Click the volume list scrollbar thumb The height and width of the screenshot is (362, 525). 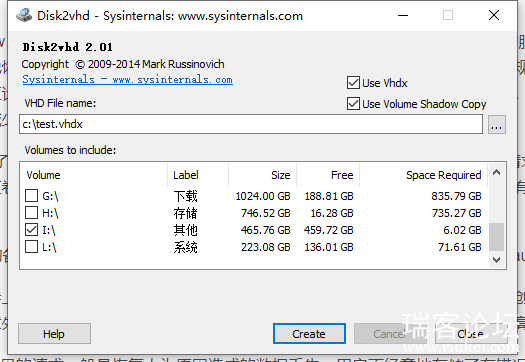pyautogui.click(x=497, y=237)
